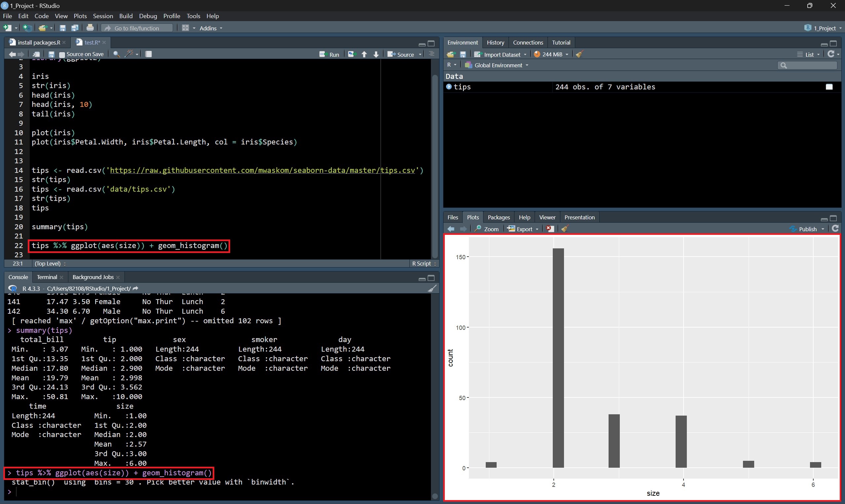The width and height of the screenshot is (845, 504).
Task: Toggle the Source on Save checkbox
Action: 62,55
